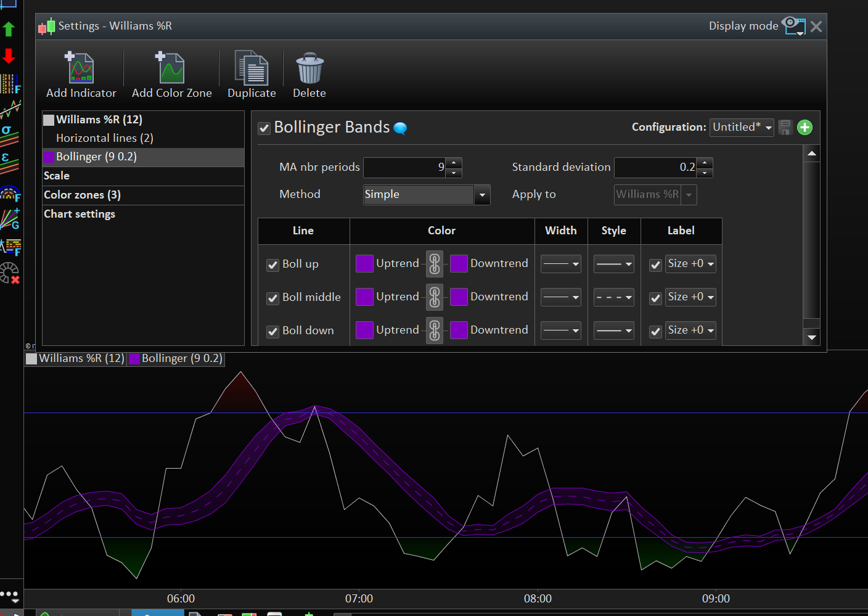The image size is (868, 616).
Task: Click the Chart settings entry
Action: pos(80,214)
